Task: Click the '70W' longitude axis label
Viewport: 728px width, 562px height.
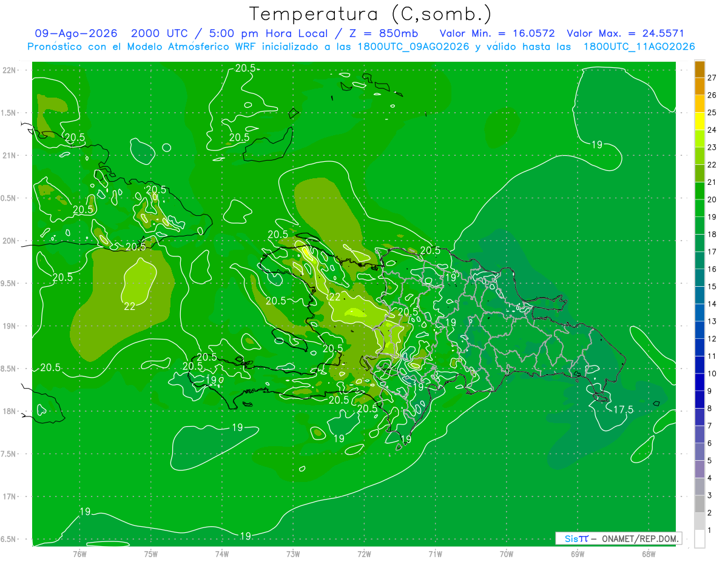Action: coord(506,554)
